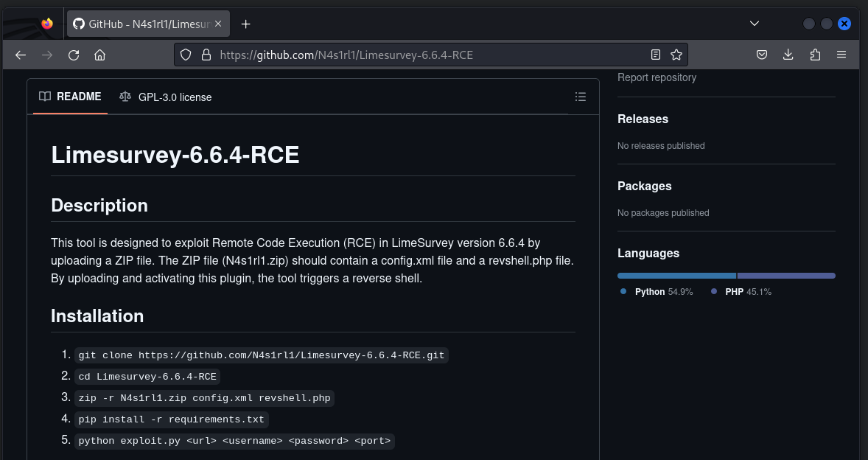This screenshot has width=868, height=460.
Task: Click the Report repository link
Action: pyautogui.click(x=657, y=77)
